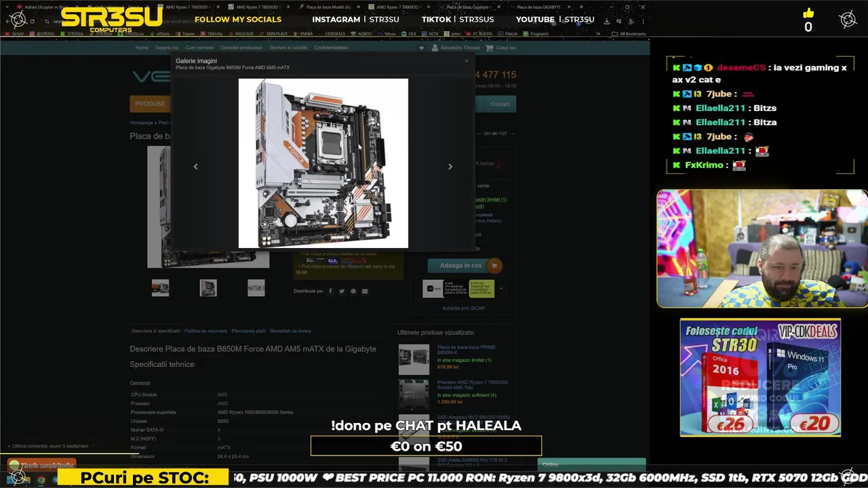868x488 pixels.
Task: Open SSD Kingston NV2 recently viewed item
Action: coord(473,418)
